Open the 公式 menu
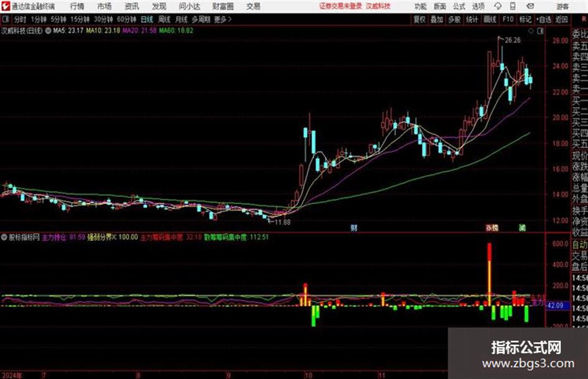Viewport: 588px width, 379px height. (459, 6)
